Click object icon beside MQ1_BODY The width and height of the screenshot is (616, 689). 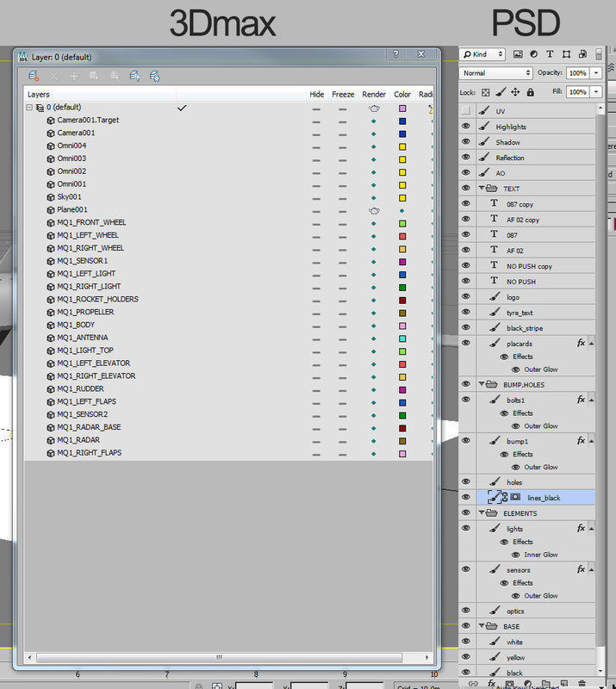[x=51, y=326]
